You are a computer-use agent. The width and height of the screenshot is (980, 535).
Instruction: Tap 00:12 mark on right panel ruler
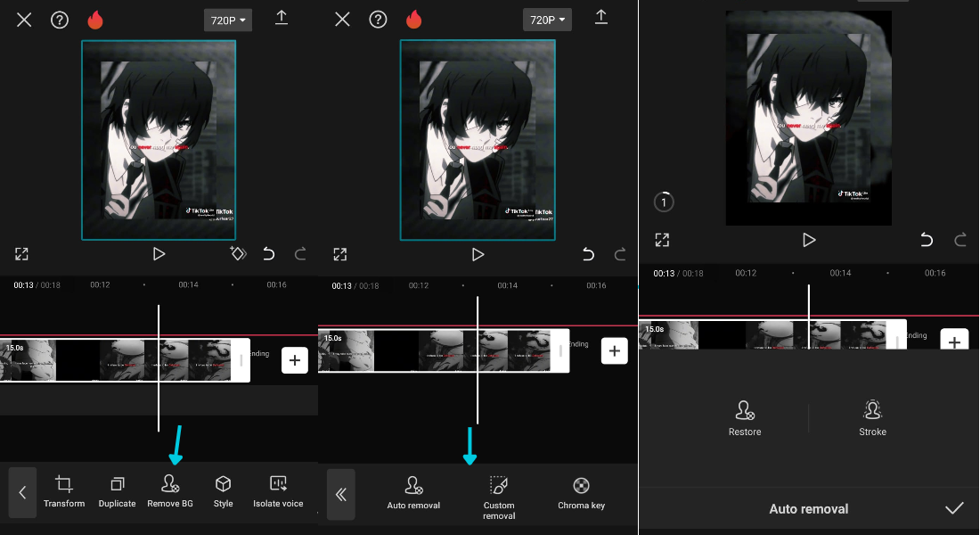coord(746,273)
